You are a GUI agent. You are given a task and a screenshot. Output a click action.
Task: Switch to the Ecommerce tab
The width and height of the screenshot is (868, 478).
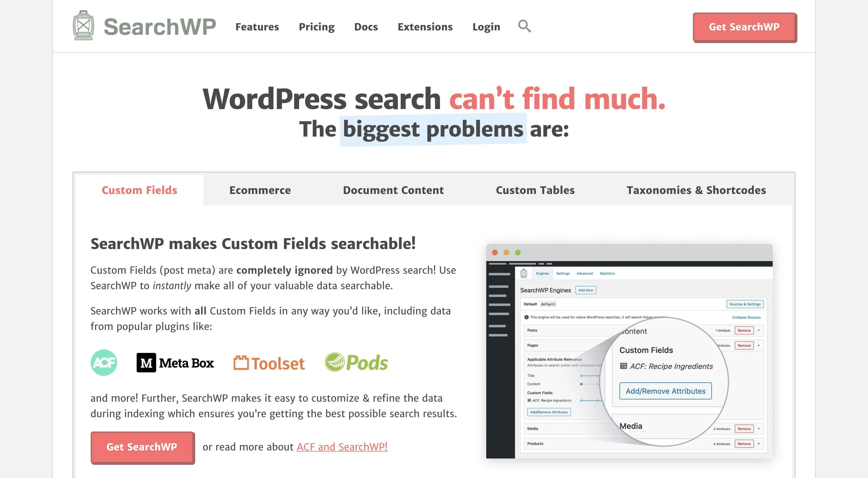(260, 190)
